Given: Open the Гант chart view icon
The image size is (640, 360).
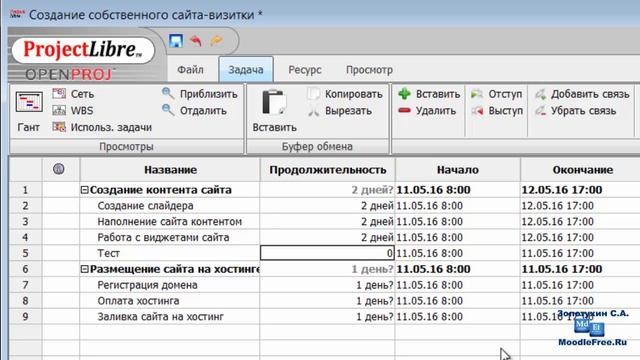Looking at the screenshot, I should [x=29, y=102].
